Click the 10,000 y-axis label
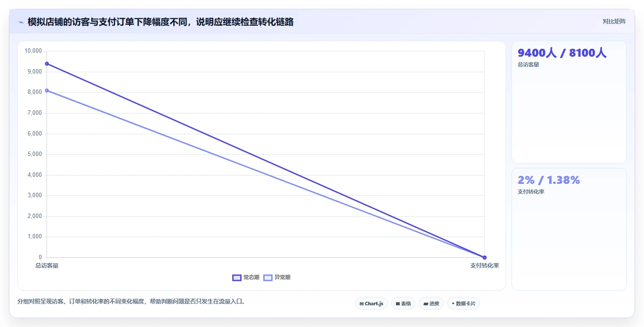644x327 pixels. tap(33, 51)
